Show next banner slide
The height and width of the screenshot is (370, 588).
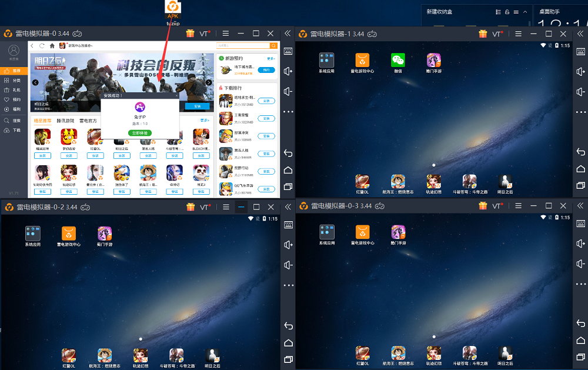(x=209, y=82)
